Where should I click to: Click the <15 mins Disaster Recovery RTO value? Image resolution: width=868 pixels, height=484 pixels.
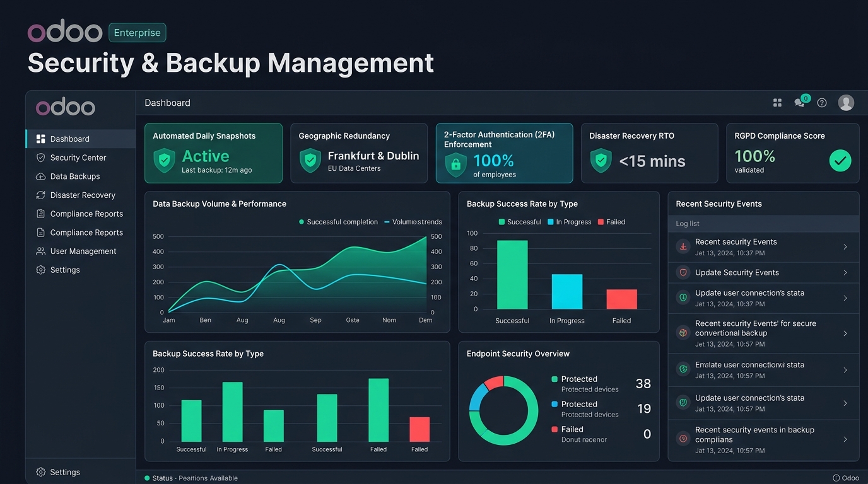[652, 161]
